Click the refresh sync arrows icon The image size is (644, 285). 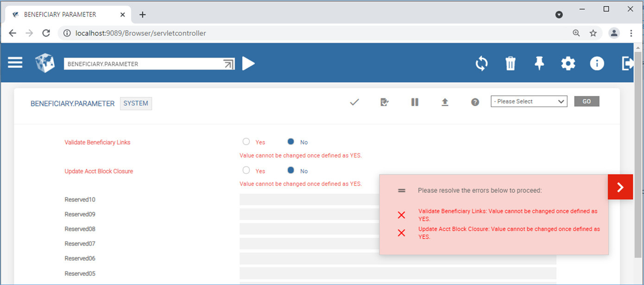coord(482,63)
